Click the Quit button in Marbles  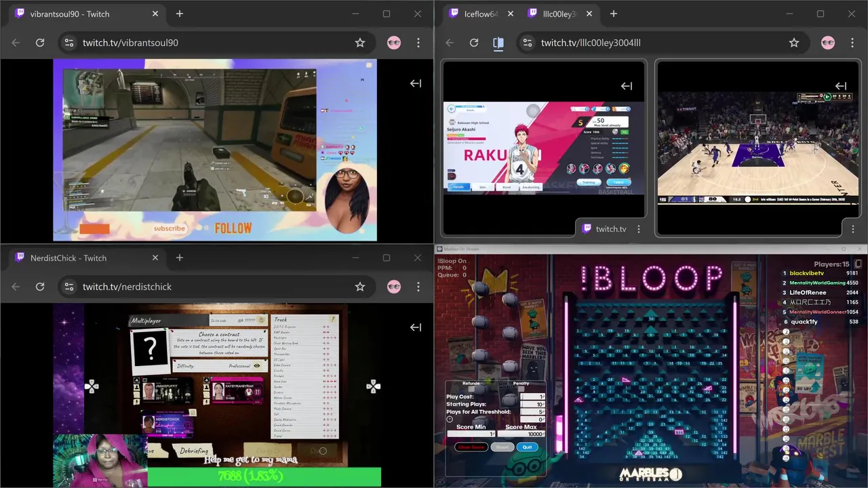528,447
